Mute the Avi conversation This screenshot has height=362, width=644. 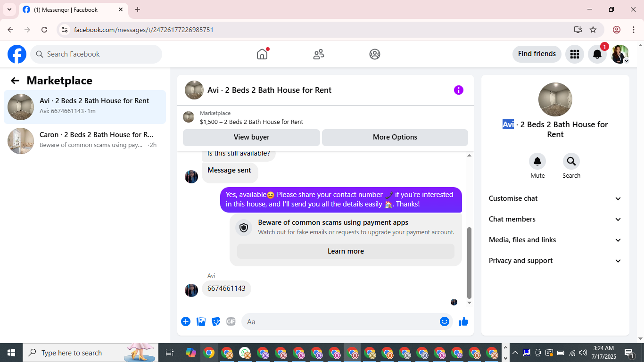537,162
